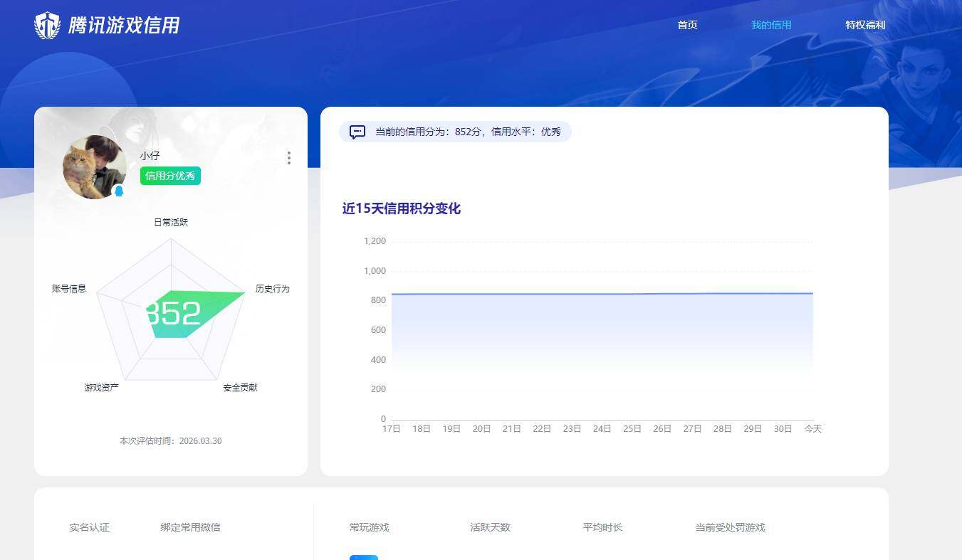The width and height of the screenshot is (962, 560).
Task: Open the three-dot menu beside 小仔
Action: pyautogui.click(x=288, y=158)
